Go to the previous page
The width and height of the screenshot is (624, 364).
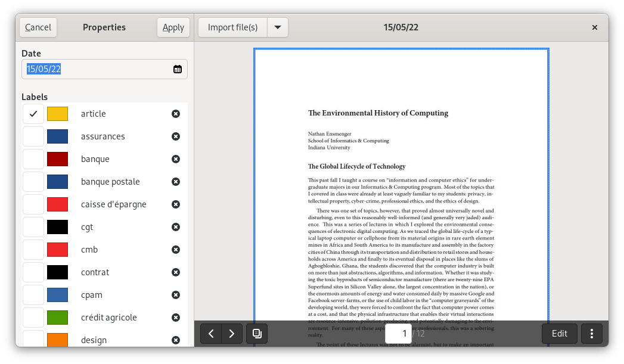point(211,334)
